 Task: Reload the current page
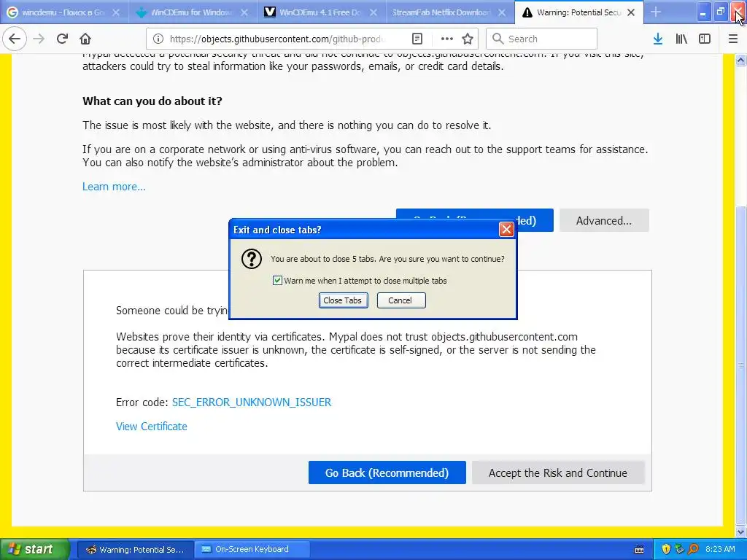click(x=62, y=39)
